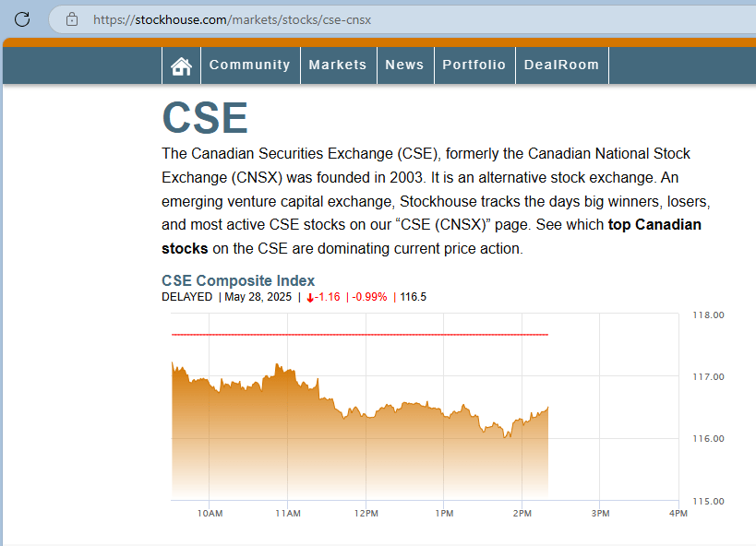Go to Stockhouse home via house icon
The image size is (756, 546).
coord(181,65)
